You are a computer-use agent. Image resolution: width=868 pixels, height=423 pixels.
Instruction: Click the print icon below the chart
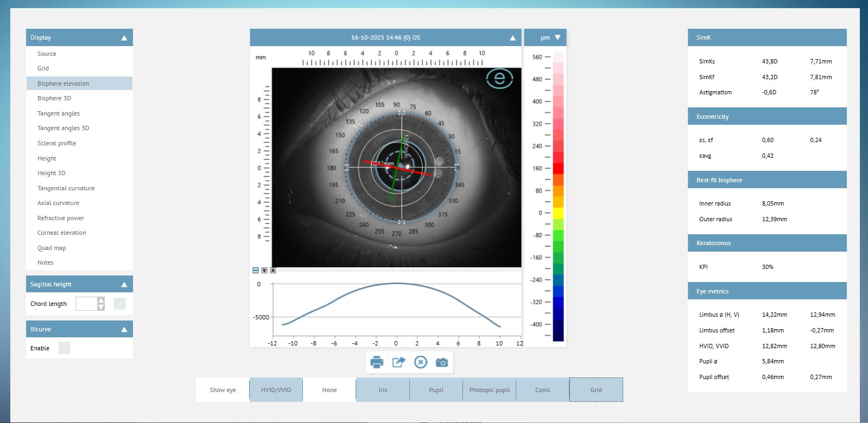coord(377,362)
